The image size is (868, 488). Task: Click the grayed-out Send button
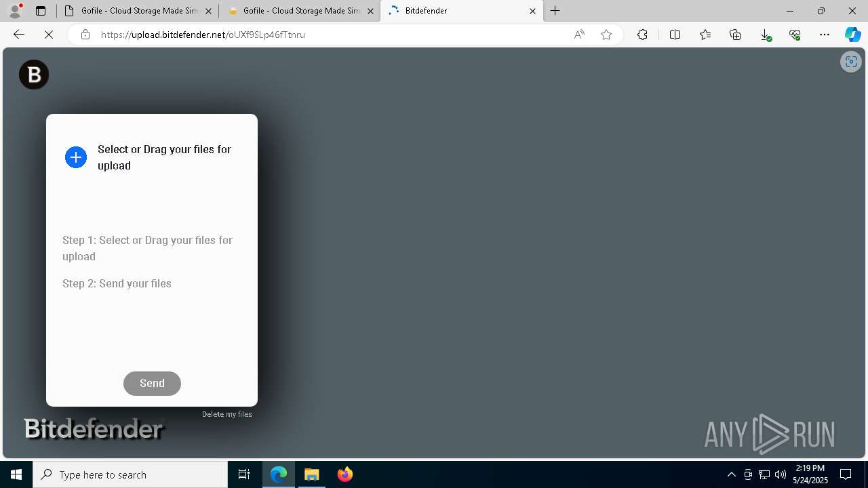coord(152,383)
